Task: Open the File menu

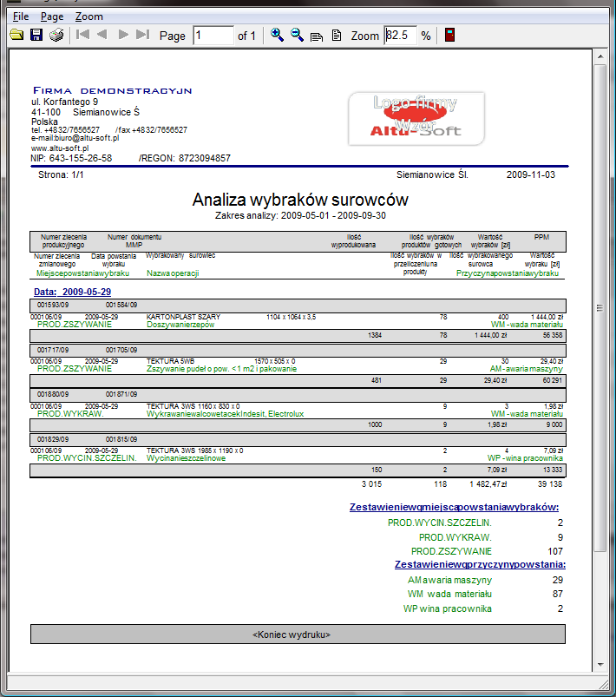Action: (x=20, y=16)
